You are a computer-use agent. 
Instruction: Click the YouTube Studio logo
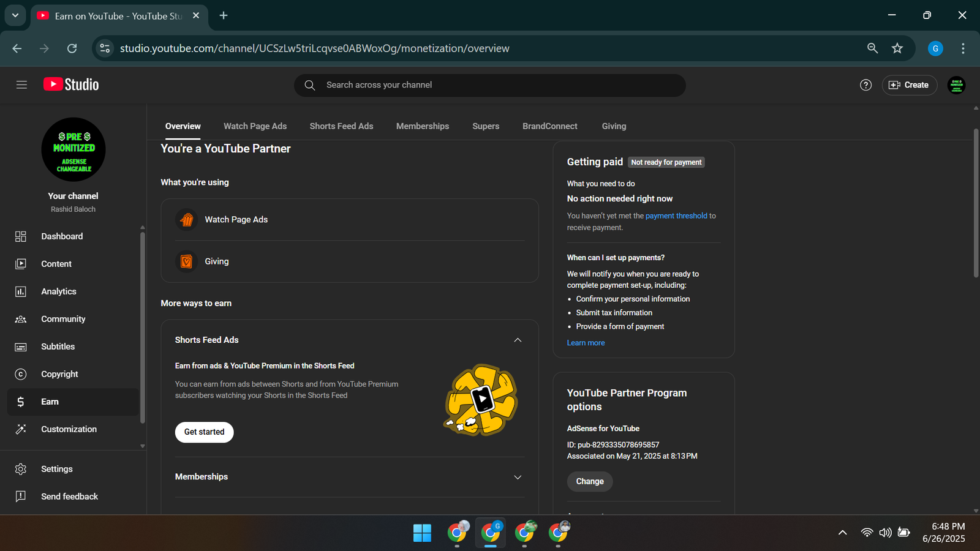[x=71, y=84]
